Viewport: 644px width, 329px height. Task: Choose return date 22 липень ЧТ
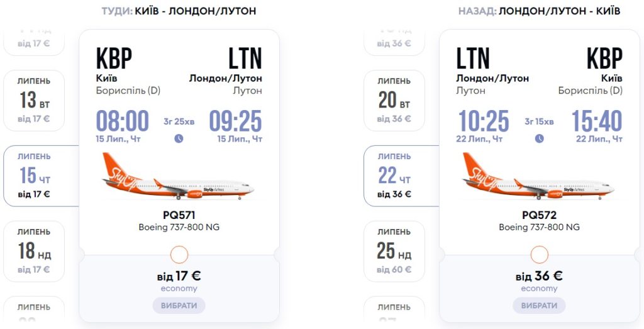tap(394, 176)
